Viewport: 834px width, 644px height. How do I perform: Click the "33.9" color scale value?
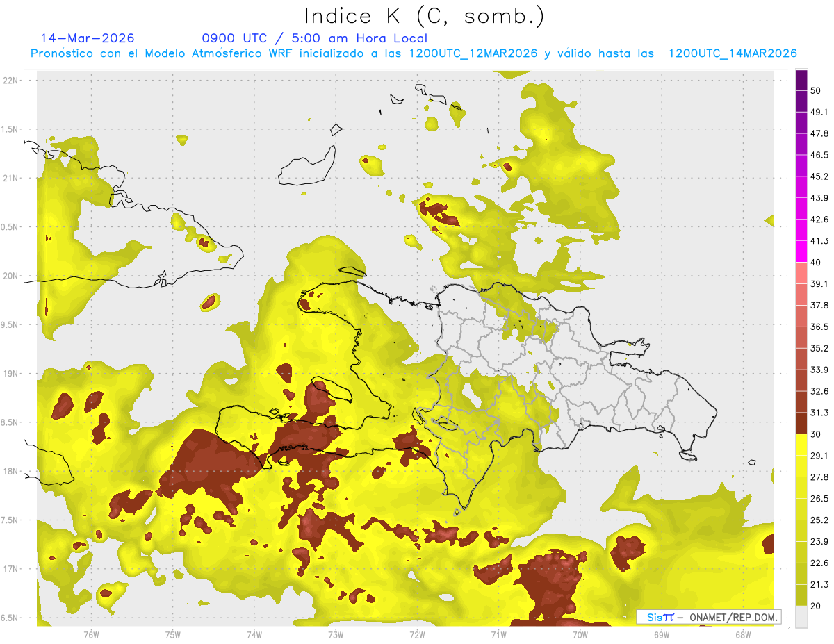pos(819,370)
